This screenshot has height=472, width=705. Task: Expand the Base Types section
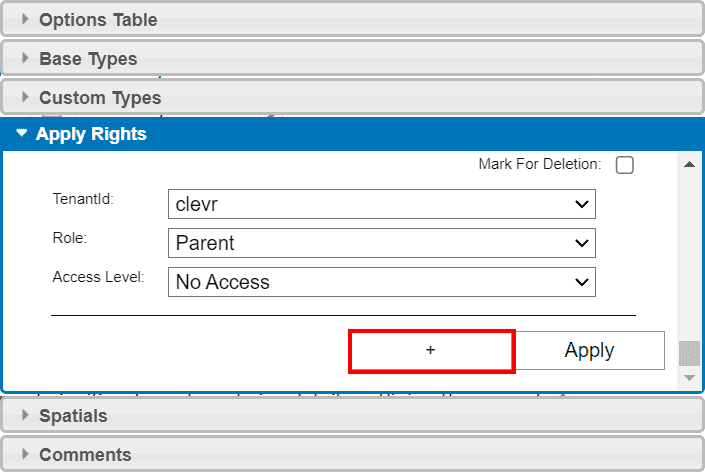[352, 58]
